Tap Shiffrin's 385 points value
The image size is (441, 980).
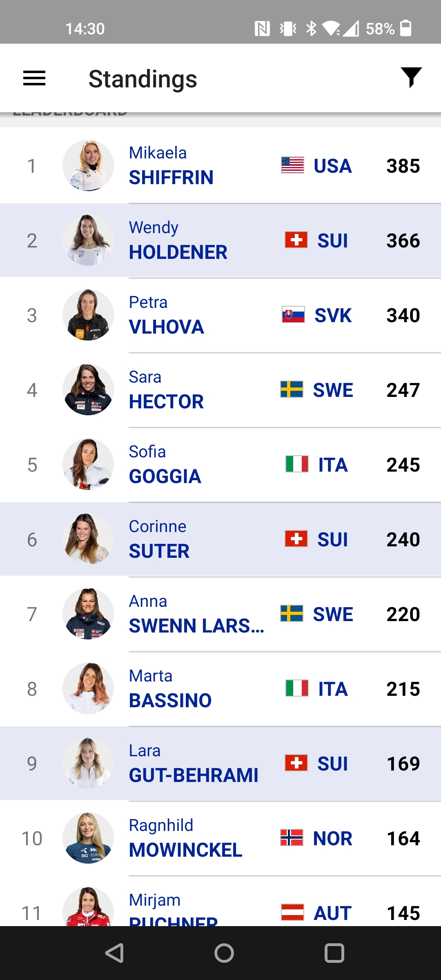[x=403, y=166]
